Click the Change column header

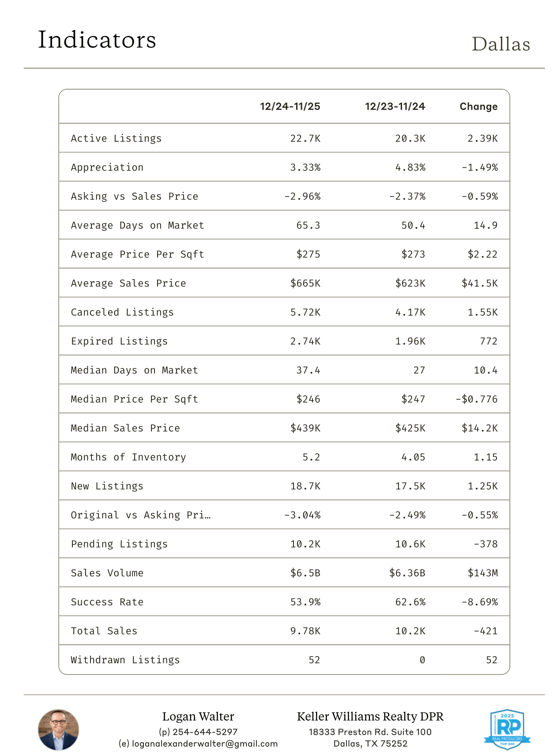478,106
